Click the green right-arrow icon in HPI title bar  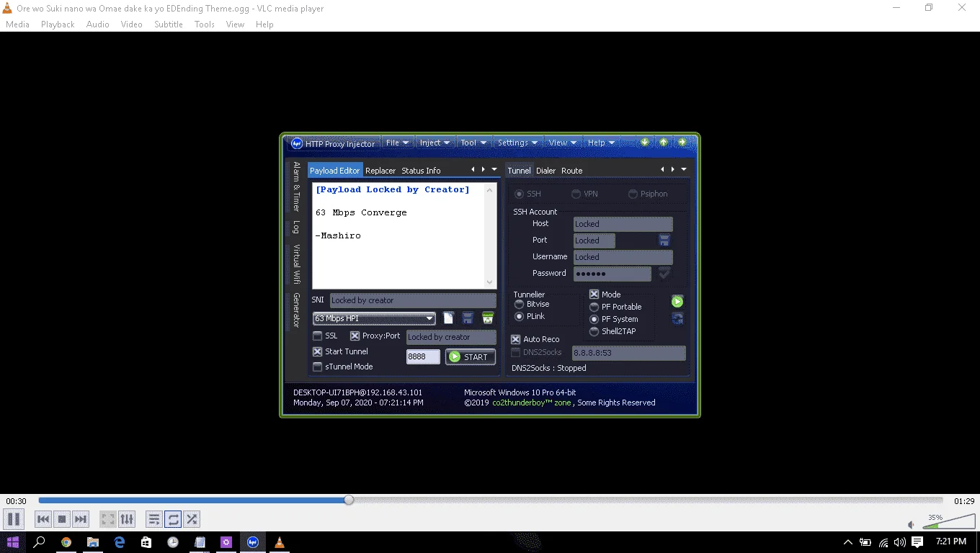682,142
